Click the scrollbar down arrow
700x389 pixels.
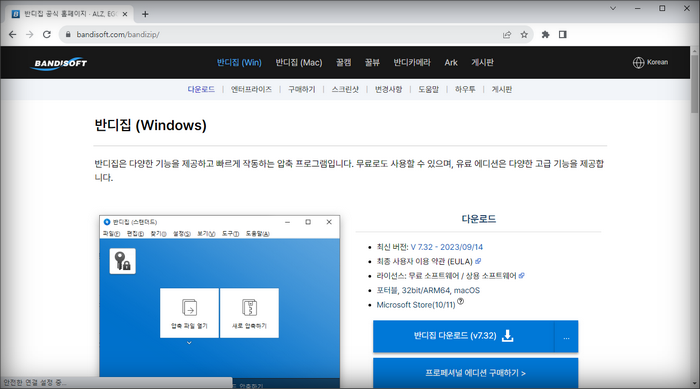[x=695, y=384]
